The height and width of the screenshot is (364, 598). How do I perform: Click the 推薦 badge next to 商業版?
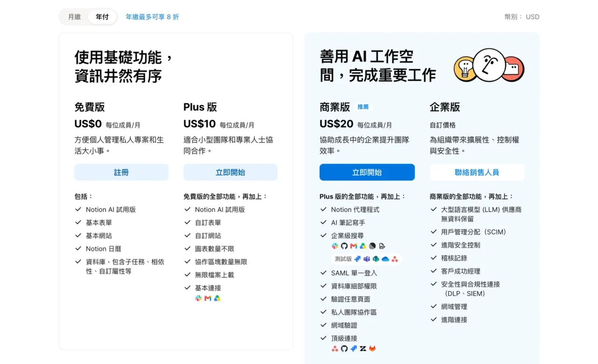tap(363, 107)
